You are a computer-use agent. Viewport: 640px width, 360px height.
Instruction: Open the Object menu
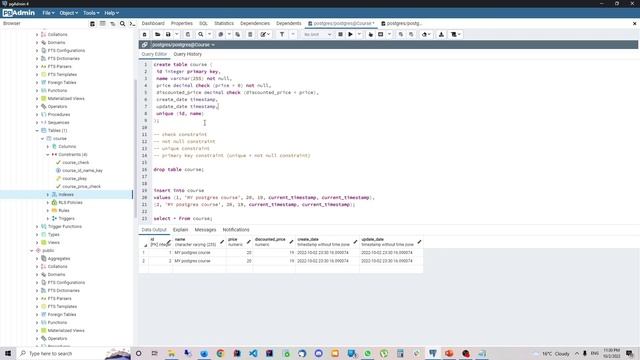pos(68,13)
